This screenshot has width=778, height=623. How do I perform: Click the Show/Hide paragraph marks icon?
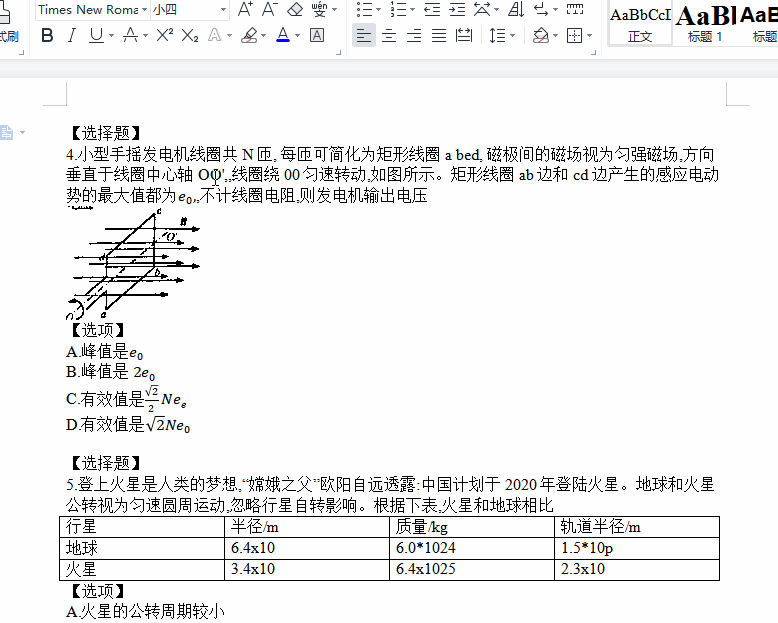click(x=541, y=9)
